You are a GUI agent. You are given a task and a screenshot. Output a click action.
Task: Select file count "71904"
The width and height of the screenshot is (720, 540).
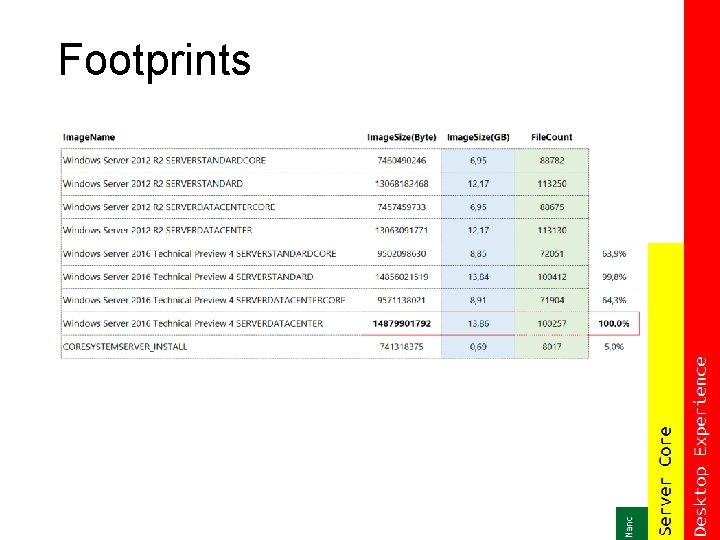pyautogui.click(x=551, y=300)
